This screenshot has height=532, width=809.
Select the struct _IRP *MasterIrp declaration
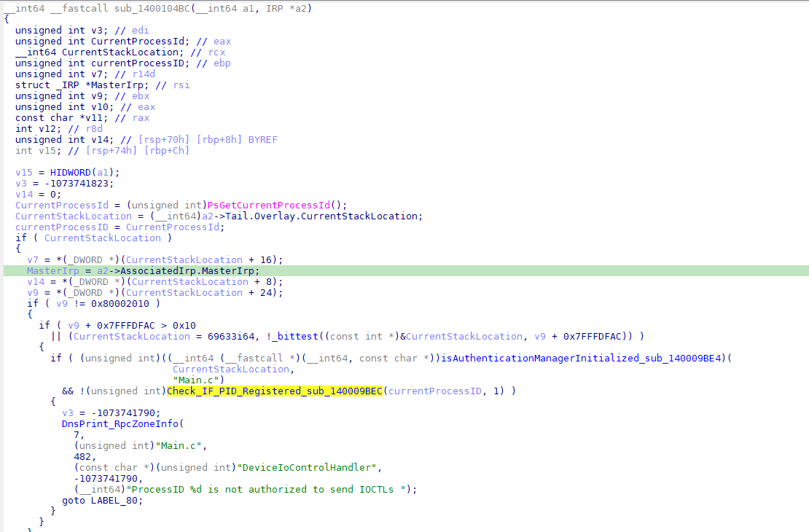click(102, 85)
